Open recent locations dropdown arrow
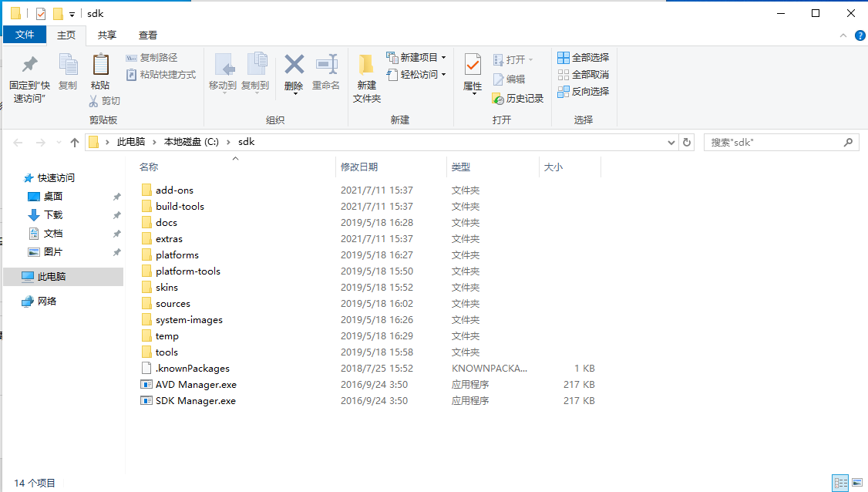The height and width of the screenshot is (492, 868). (x=59, y=143)
